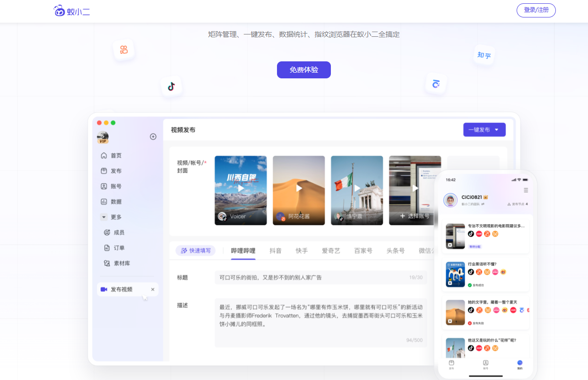Click the orange Kuaishou floating icon
The width and height of the screenshot is (588, 380).
(x=124, y=50)
